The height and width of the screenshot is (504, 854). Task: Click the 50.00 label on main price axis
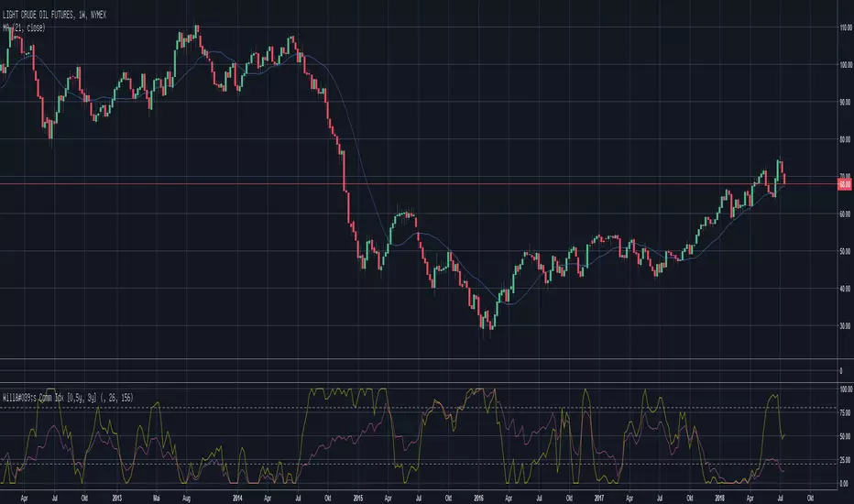pyautogui.click(x=843, y=251)
